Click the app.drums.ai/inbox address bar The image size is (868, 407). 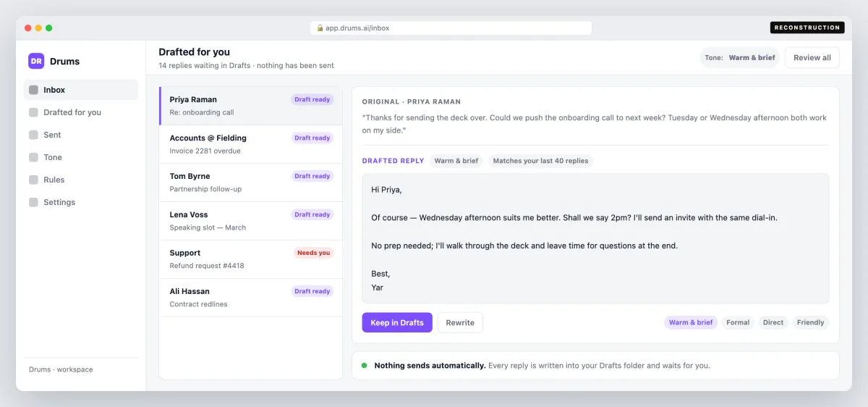tap(451, 28)
